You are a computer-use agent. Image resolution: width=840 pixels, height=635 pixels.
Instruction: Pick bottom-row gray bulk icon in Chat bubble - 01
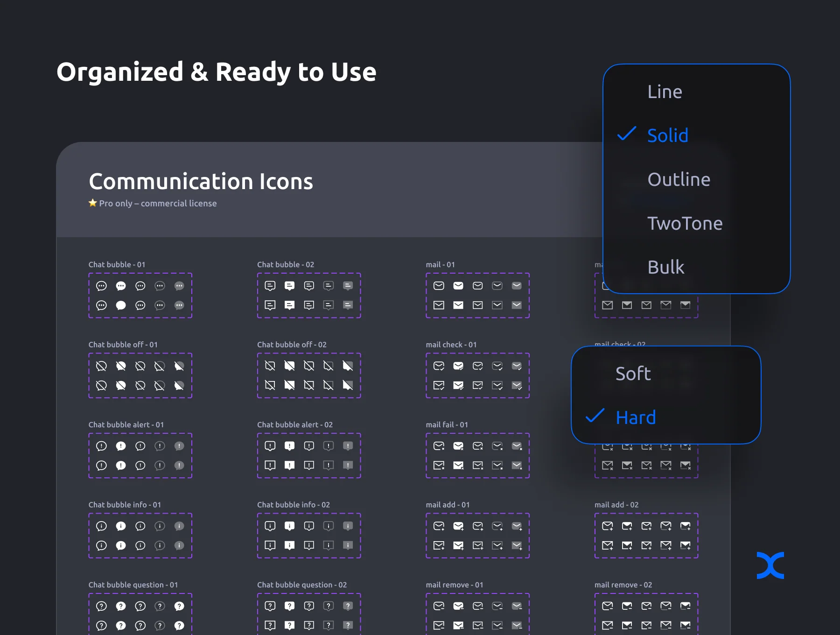click(179, 305)
